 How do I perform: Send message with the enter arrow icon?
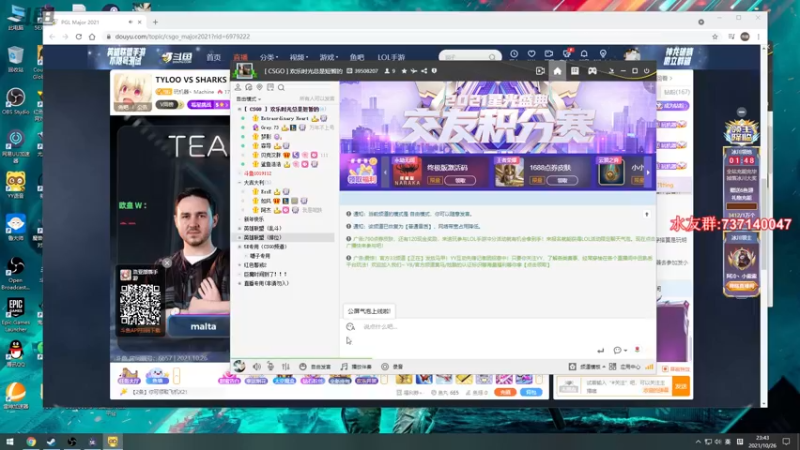pyautogui.click(x=601, y=350)
